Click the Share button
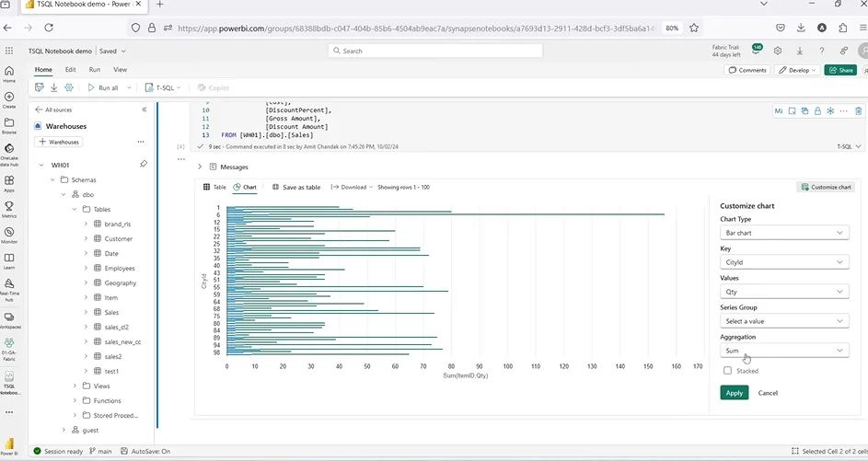Image resolution: width=868 pixels, height=461 pixels. [840, 70]
